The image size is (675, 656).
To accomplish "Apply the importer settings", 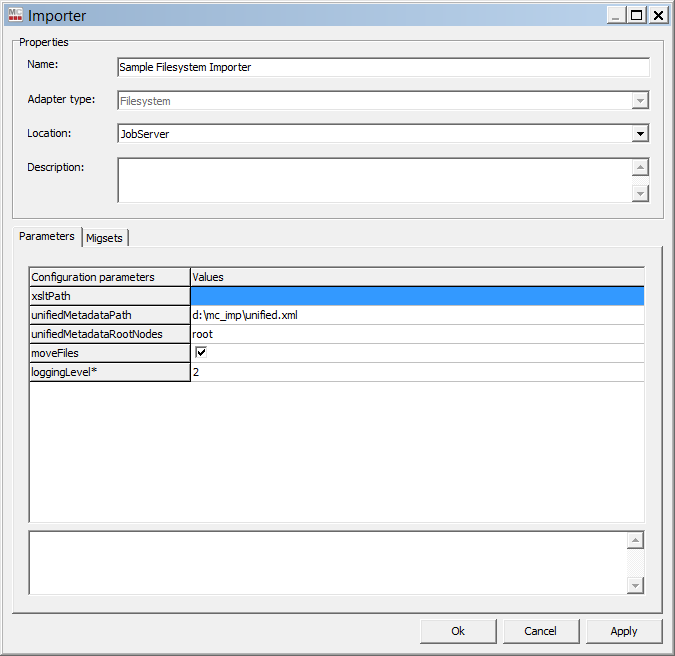I will (624, 631).
